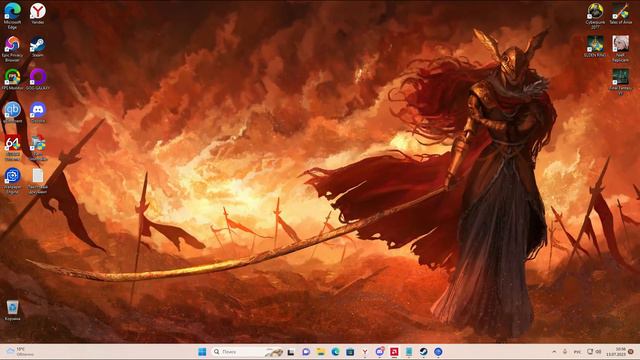Switch the input language indicator

(577, 352)
